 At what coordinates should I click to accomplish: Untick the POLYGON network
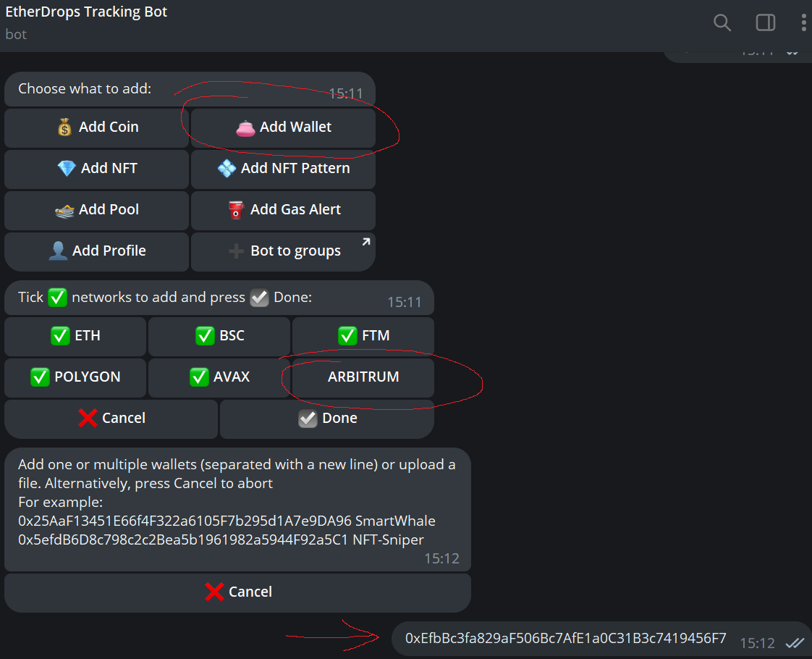75,378
